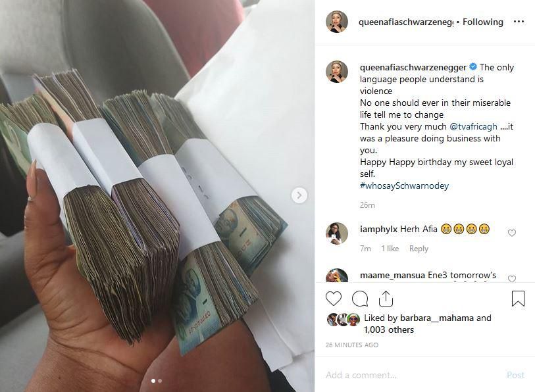Select the second carousel dot indicator

[x=160, y=381]
